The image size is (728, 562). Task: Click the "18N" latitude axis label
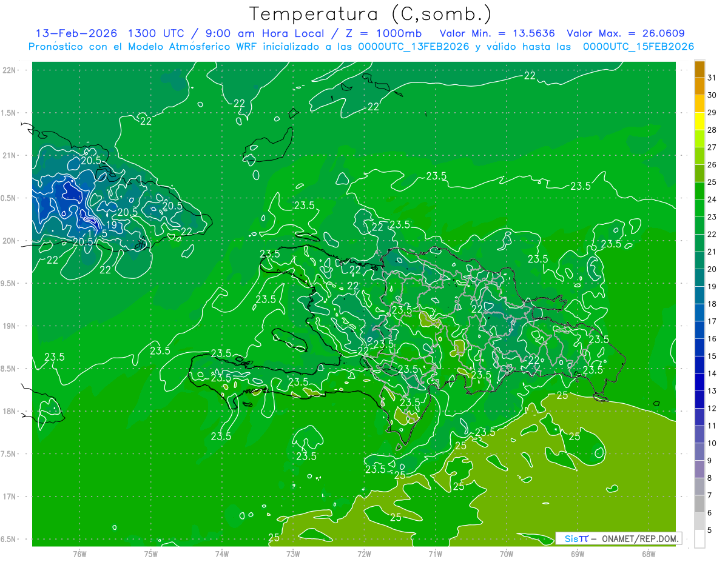[9, 412]
